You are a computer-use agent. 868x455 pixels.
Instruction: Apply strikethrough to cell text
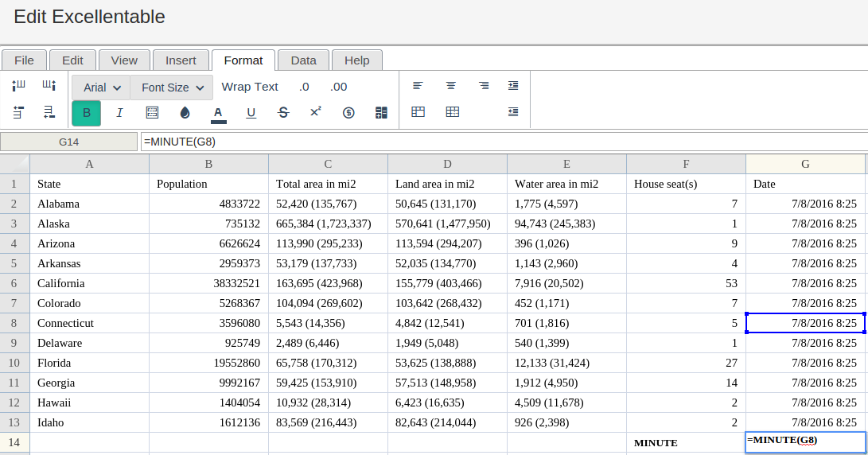coord(283,113)
